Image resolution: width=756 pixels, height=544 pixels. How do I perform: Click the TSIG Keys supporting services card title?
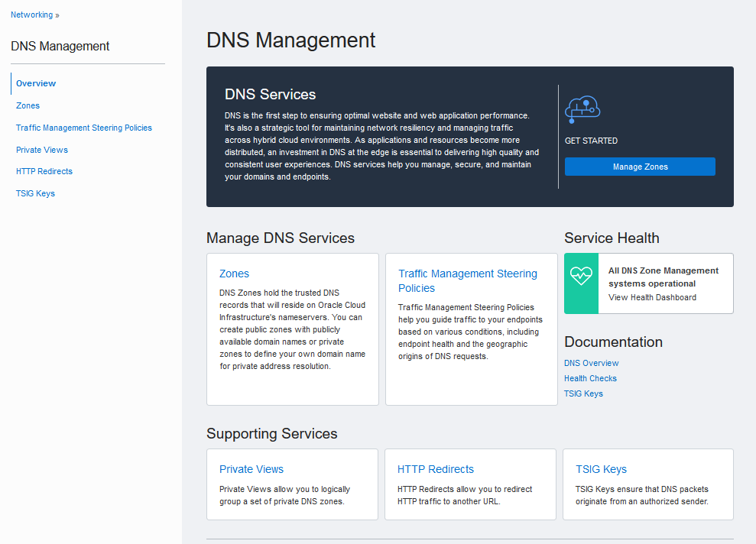(x=601, y=469)
